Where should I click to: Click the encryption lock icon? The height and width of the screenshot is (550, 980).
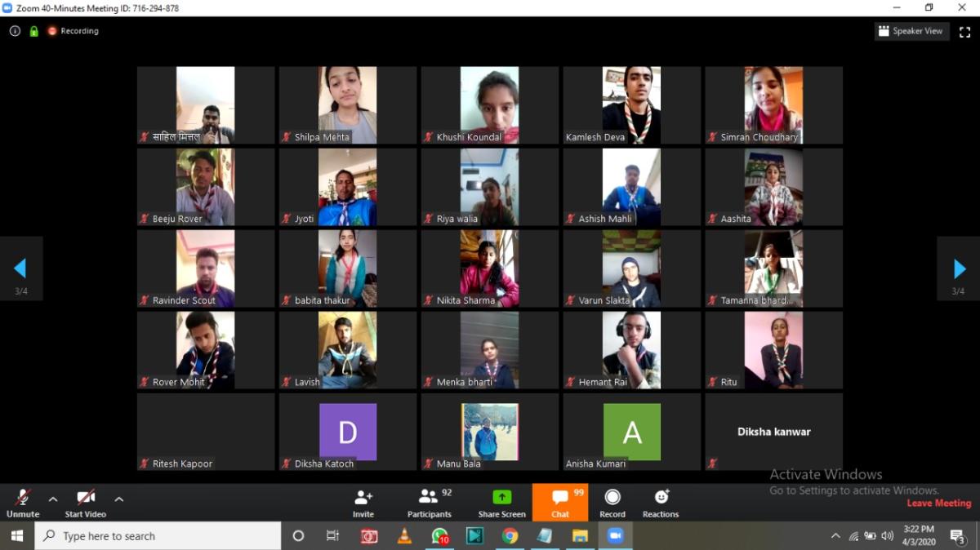tap(33, 30)
